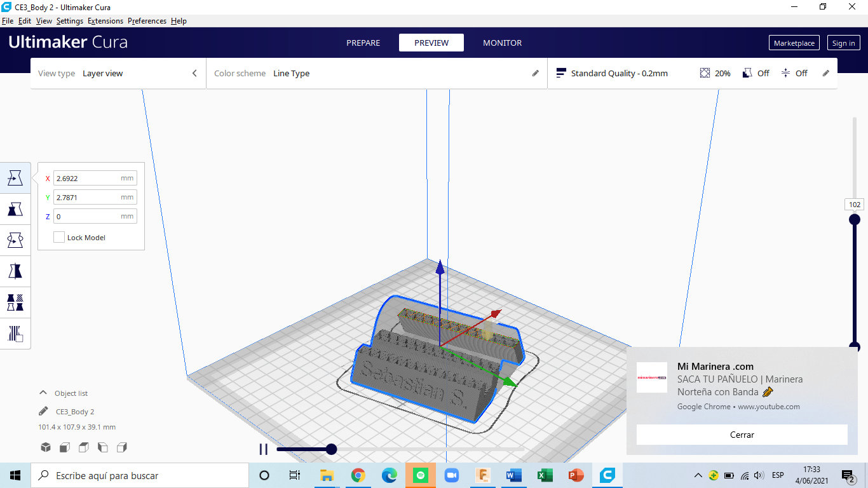Switch to left side view icon

[103, 447]
